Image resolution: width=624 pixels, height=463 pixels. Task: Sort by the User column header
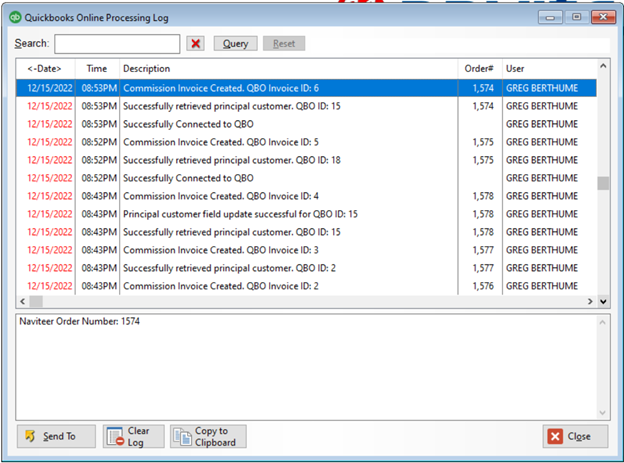coord(549,68)
